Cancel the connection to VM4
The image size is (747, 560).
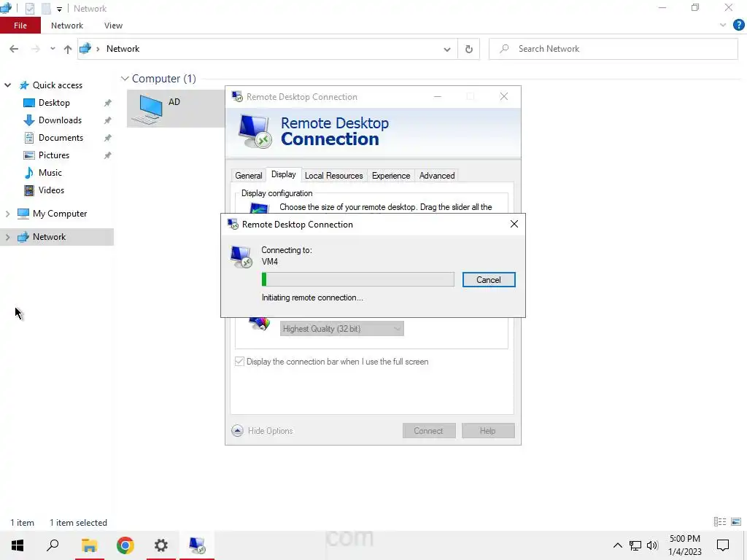pos(488,280)
